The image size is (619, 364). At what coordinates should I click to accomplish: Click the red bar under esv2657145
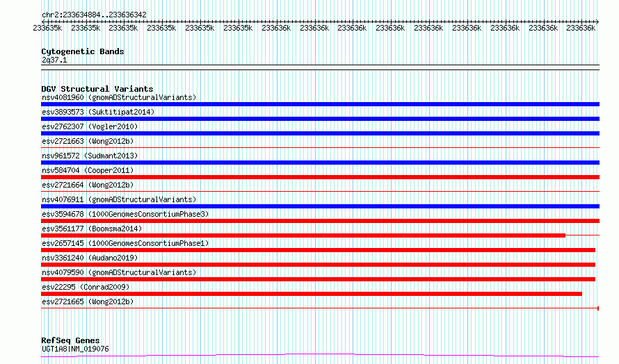318,250
